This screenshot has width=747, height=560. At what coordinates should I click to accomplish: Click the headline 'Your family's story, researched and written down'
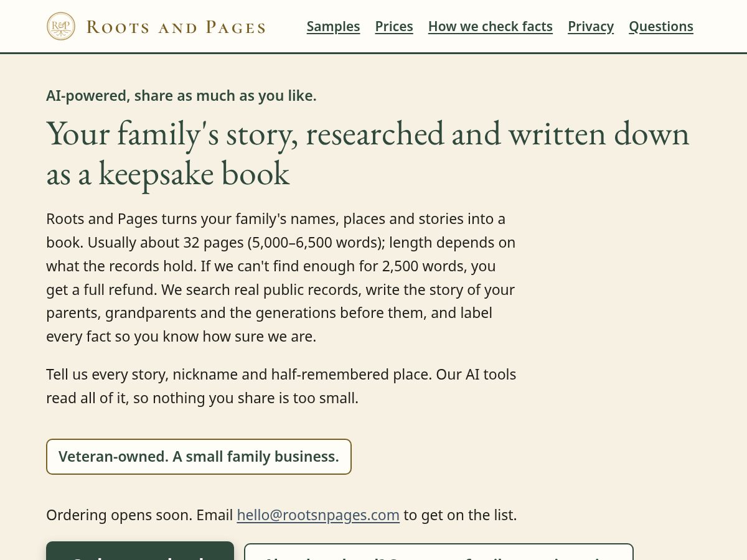tap(368, 153)
